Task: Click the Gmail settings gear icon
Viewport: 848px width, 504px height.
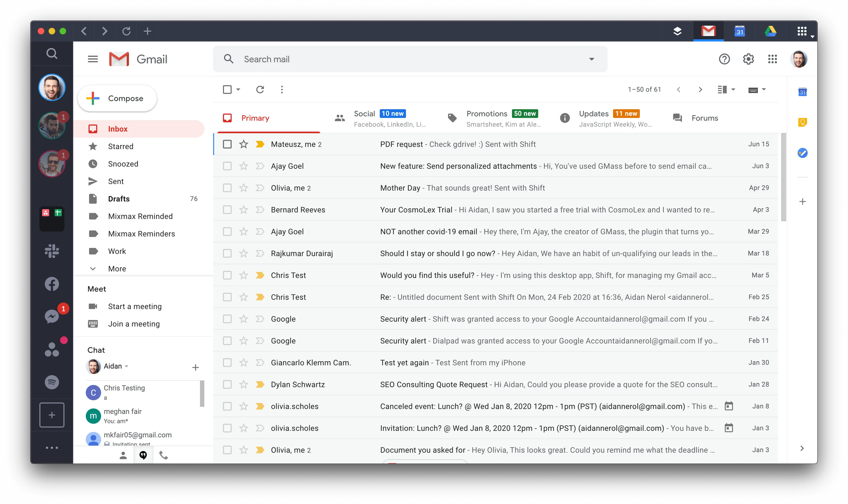Action: 748,58
